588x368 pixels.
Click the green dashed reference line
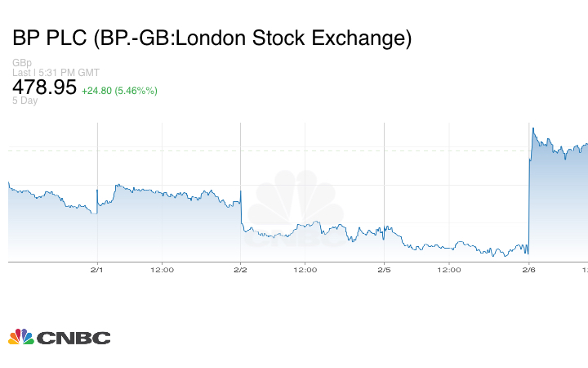[245, 150]
